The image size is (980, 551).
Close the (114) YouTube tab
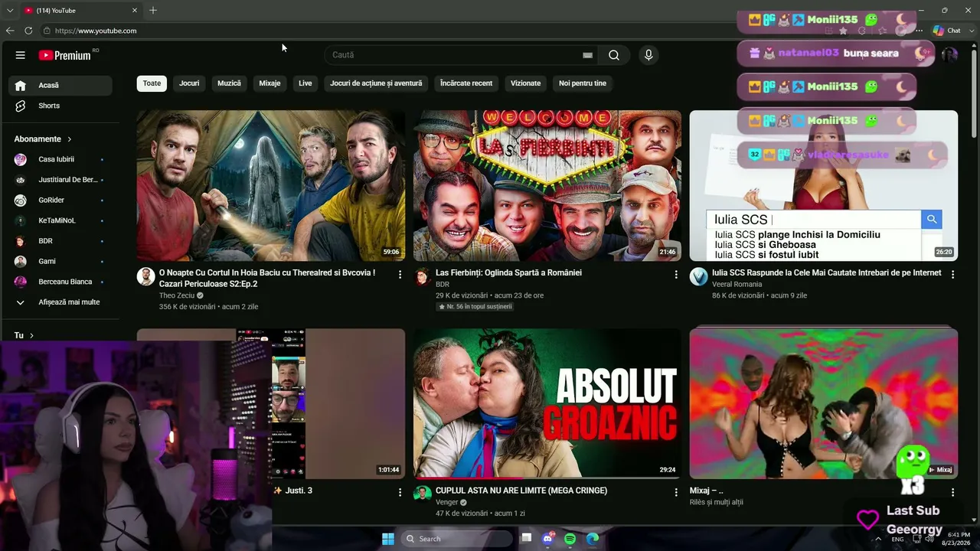[x=135, y=11]
